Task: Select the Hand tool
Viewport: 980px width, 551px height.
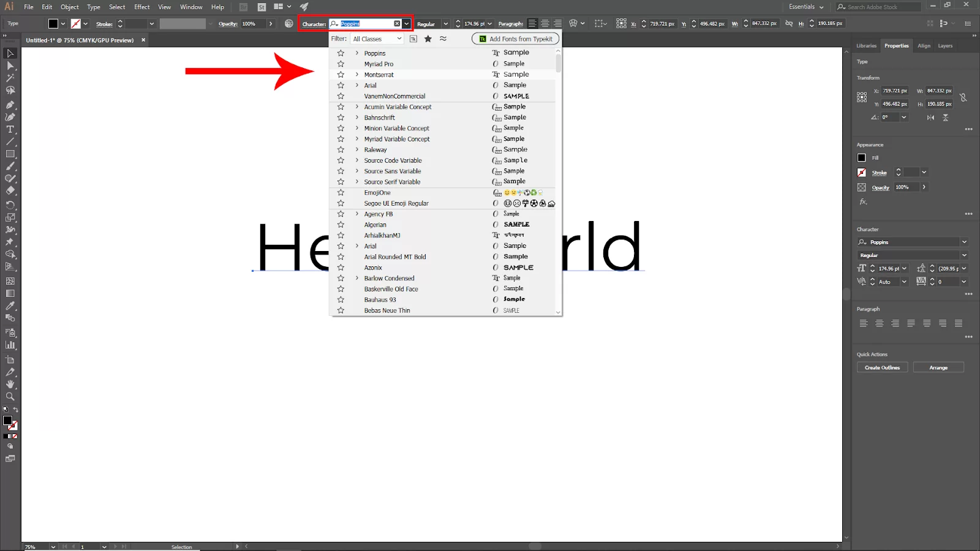Action: click(x=10, y=384)
